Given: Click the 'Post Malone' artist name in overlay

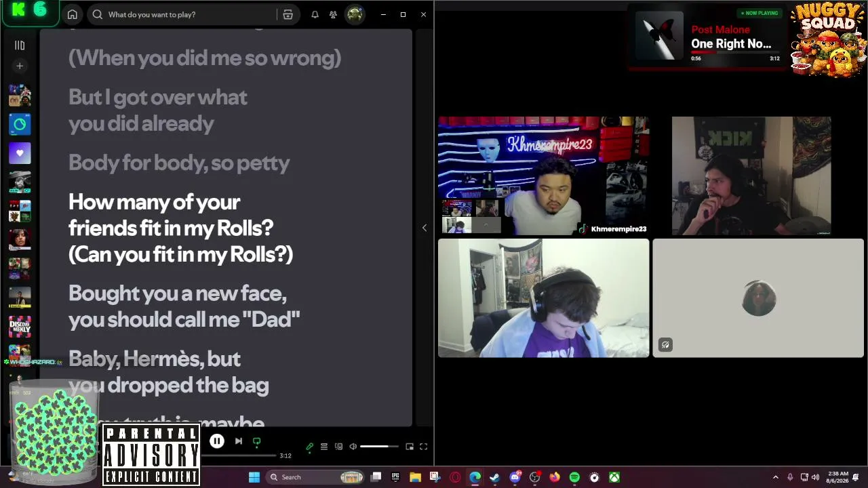Looking at the screenshot, I should (720, 30).
